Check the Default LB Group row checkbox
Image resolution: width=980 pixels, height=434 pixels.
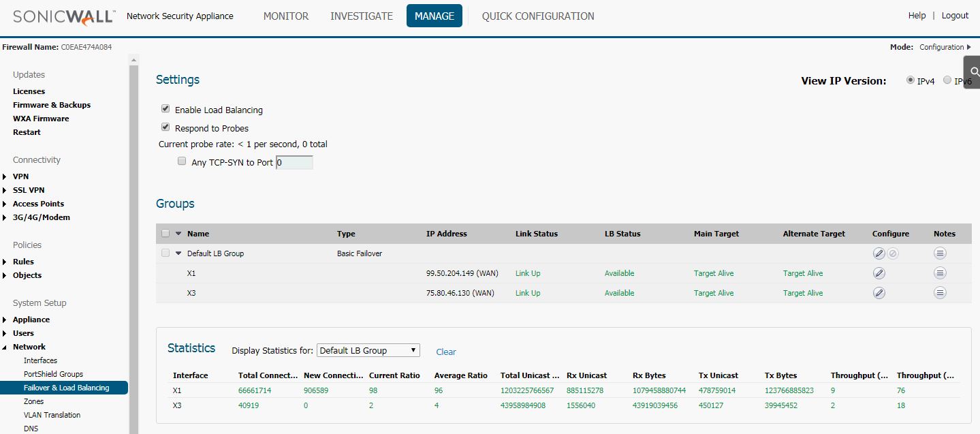point(165,253)
